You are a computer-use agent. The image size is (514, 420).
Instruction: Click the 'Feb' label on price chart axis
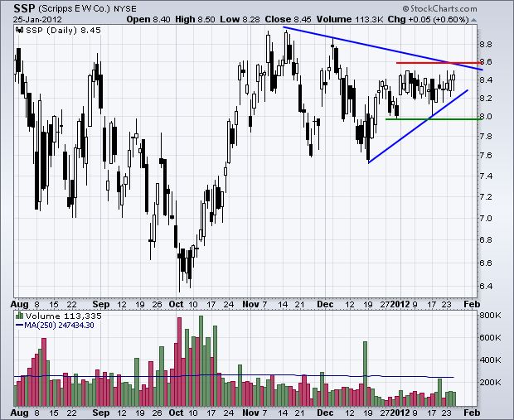point(472,304)
